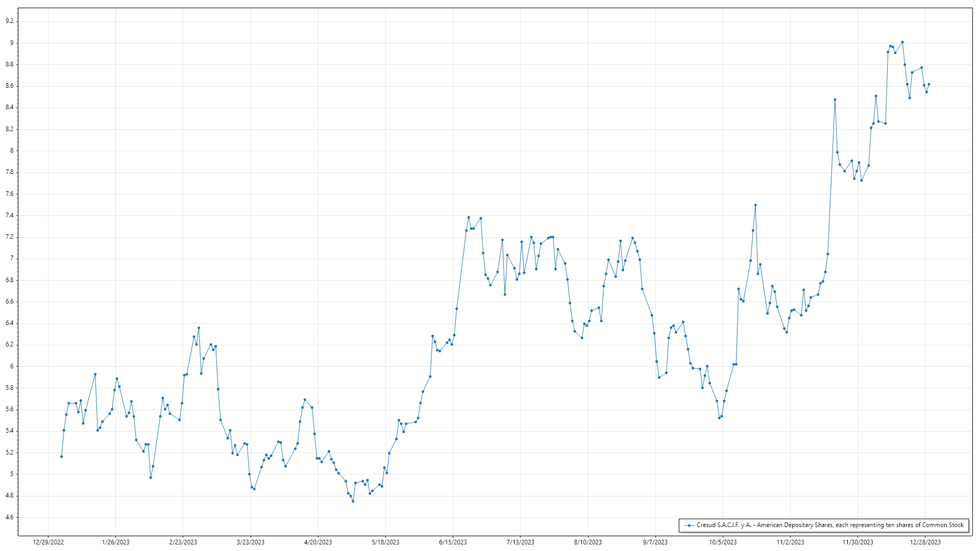980x551 pixels.
Task: Click the 9.2 y-axis value label
Action: click(x=10, y=21)
